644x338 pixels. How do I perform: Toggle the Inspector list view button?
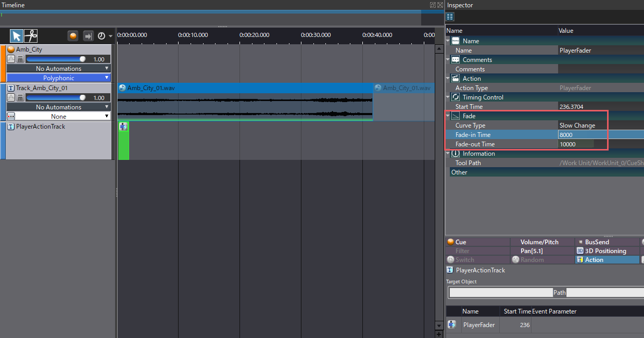coord(450,17)
